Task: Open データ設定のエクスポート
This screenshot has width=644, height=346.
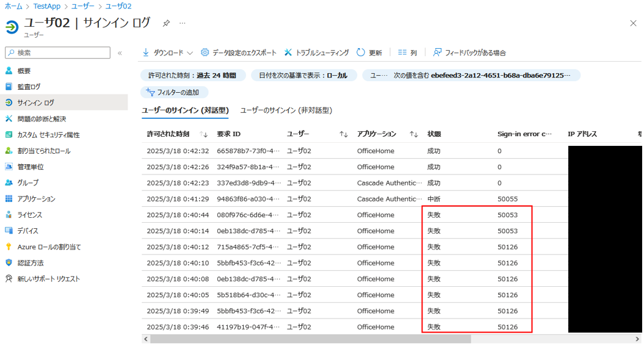Action: (x=239, y=52)
